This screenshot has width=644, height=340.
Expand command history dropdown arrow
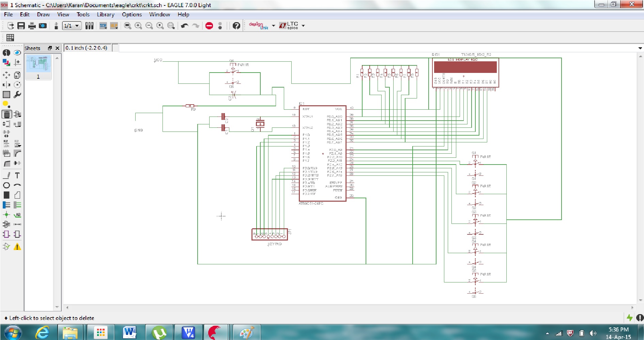coord(640,48)
